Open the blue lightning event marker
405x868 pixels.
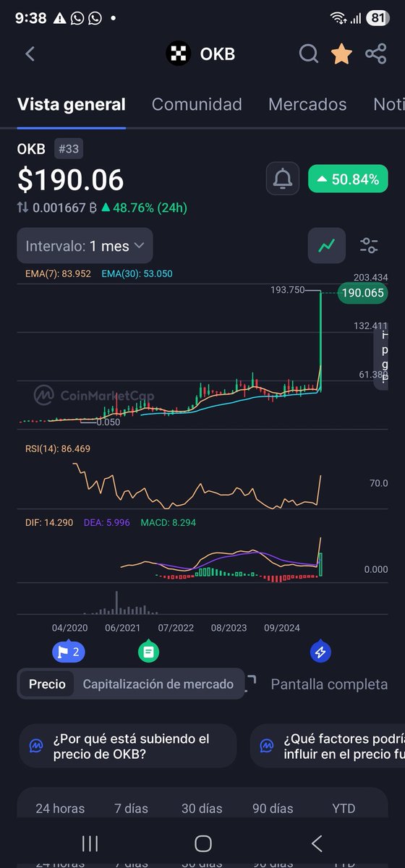(x=320, y=652)
